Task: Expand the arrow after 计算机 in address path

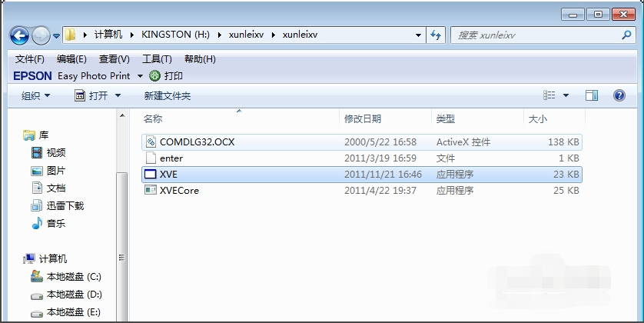Action: click(x=132, y=35)
